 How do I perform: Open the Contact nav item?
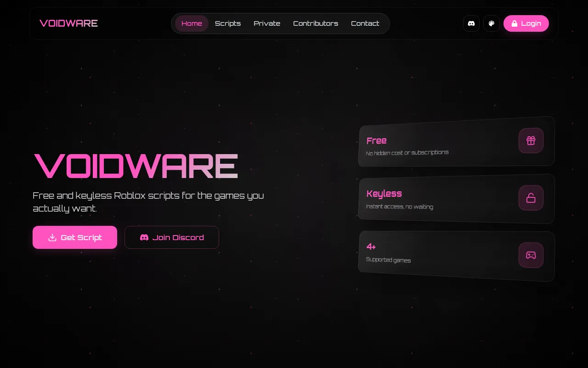(365, 23)
